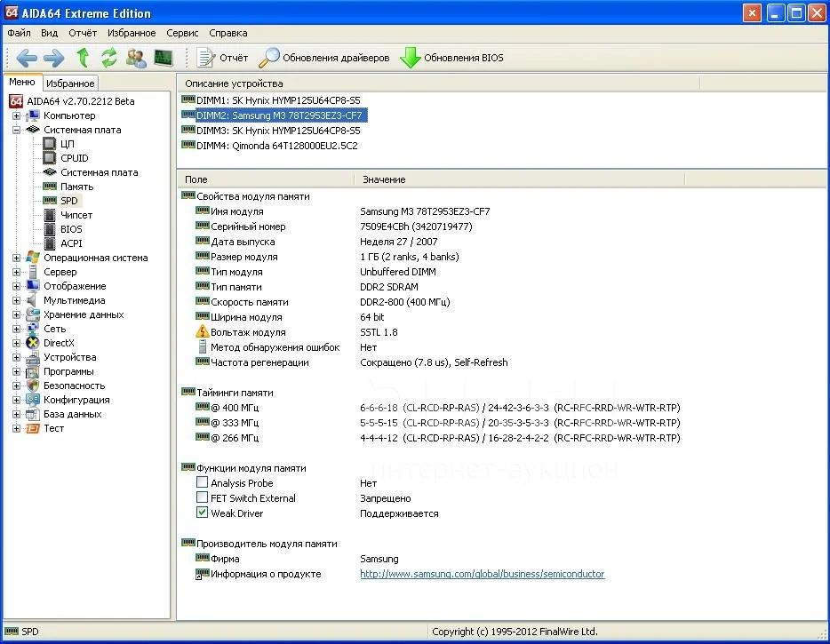Go back with the blue left arrow
The image size is (830, 644).
pyautogui.click(x=27, y=58)
